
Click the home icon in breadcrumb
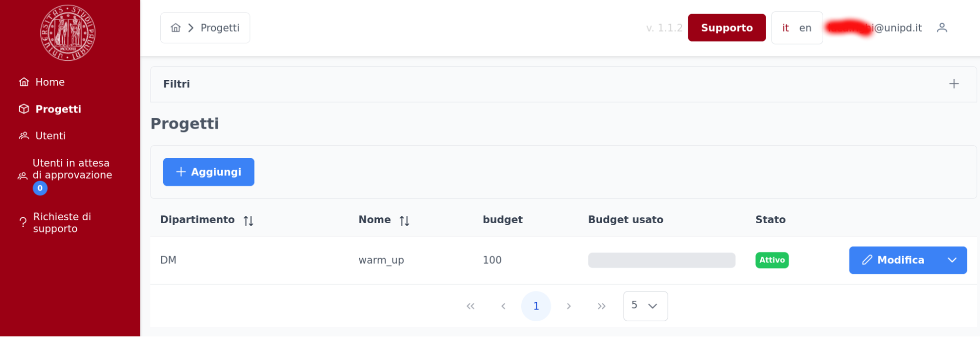coord(176,28)
